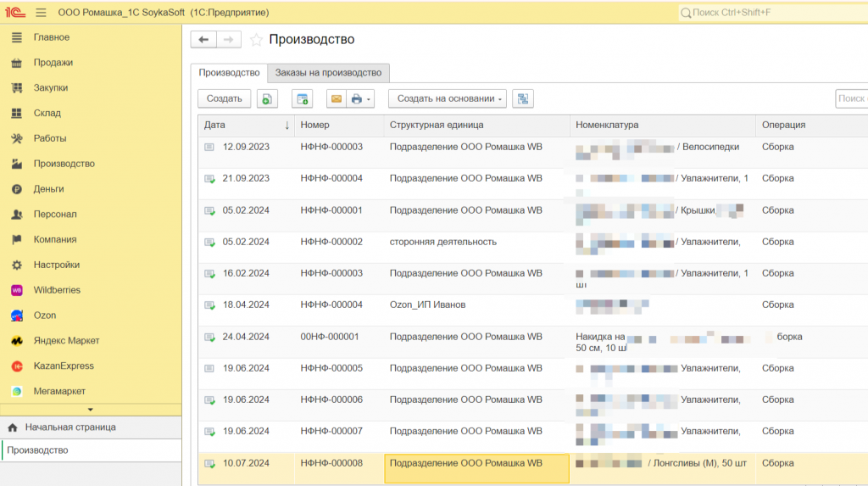Add Производство page to favorites star

click(x=256, y=40)
